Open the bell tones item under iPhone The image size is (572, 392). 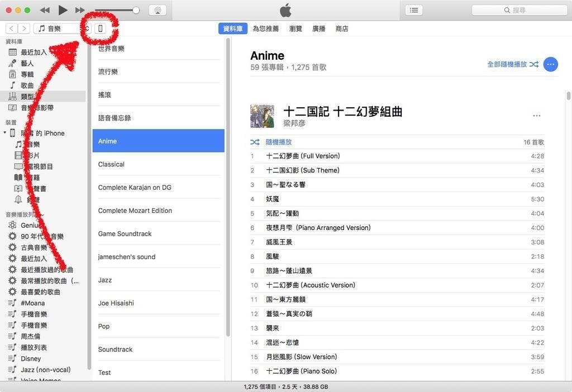[x=18, y=199]
